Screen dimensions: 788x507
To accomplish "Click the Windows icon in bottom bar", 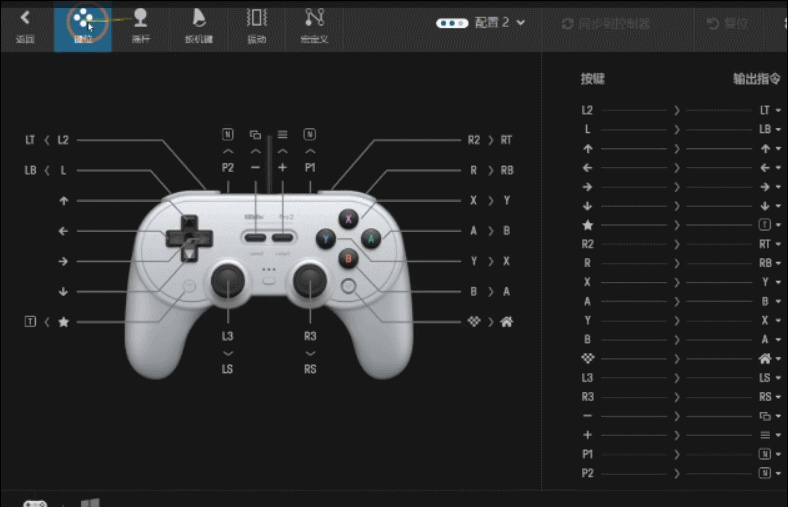I will 90,503.
